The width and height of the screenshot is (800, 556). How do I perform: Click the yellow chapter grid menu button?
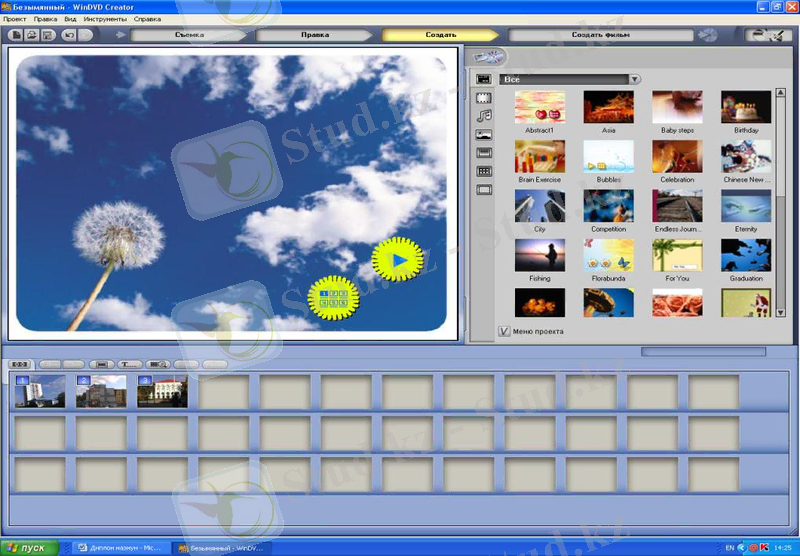pyautogui.click(x=332, y=297)
